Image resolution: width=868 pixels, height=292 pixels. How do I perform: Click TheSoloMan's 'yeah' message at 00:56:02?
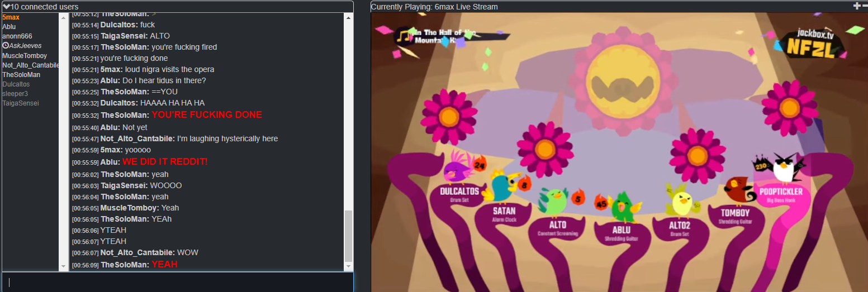(x=120, y=174)
